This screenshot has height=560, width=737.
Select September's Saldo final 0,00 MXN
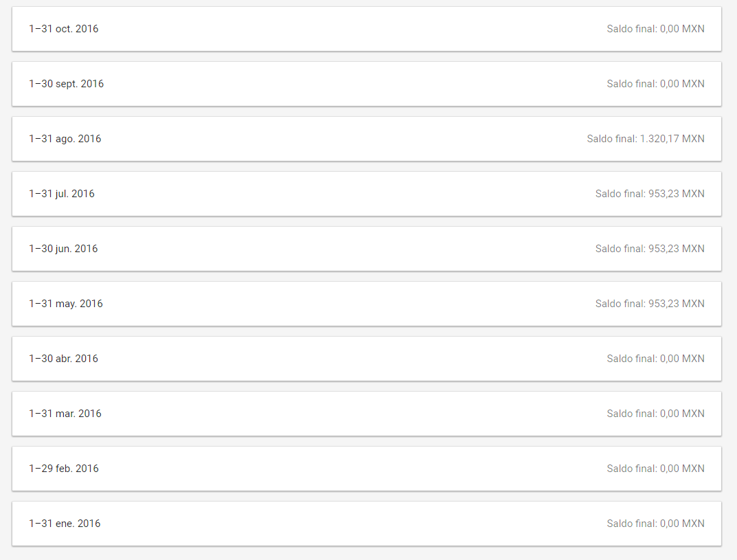655,84
